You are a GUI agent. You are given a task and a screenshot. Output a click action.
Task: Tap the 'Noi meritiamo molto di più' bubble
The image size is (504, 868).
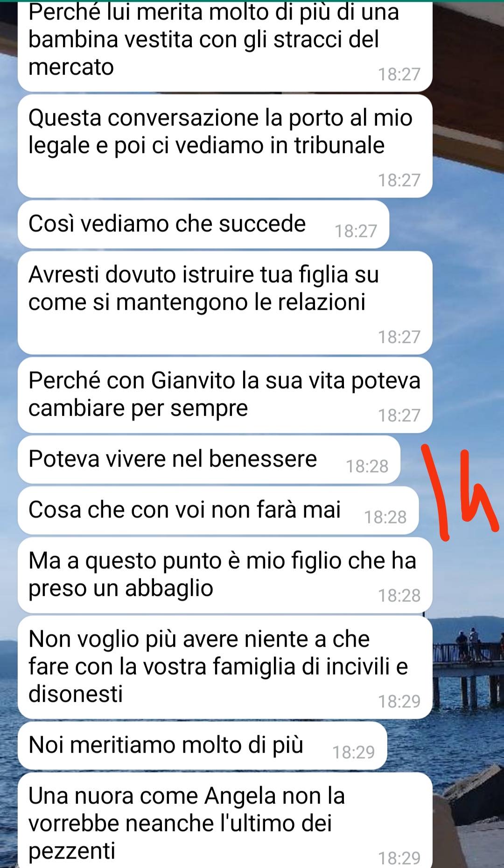(203, 746)
